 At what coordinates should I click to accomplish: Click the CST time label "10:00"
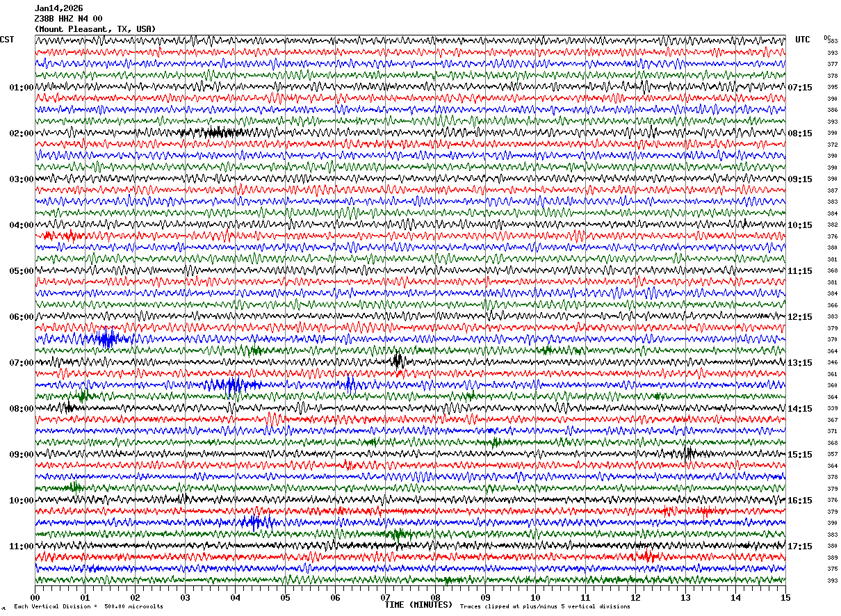[21, 501]
